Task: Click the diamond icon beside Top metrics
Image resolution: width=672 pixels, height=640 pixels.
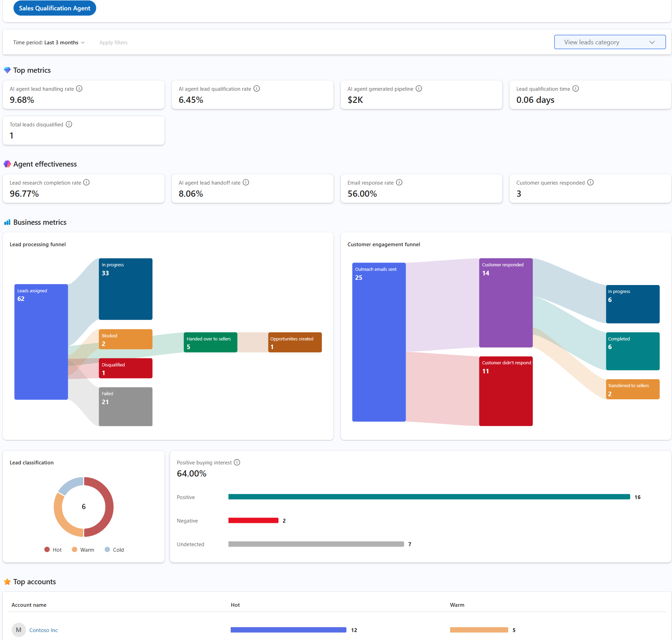Action: 7,70
